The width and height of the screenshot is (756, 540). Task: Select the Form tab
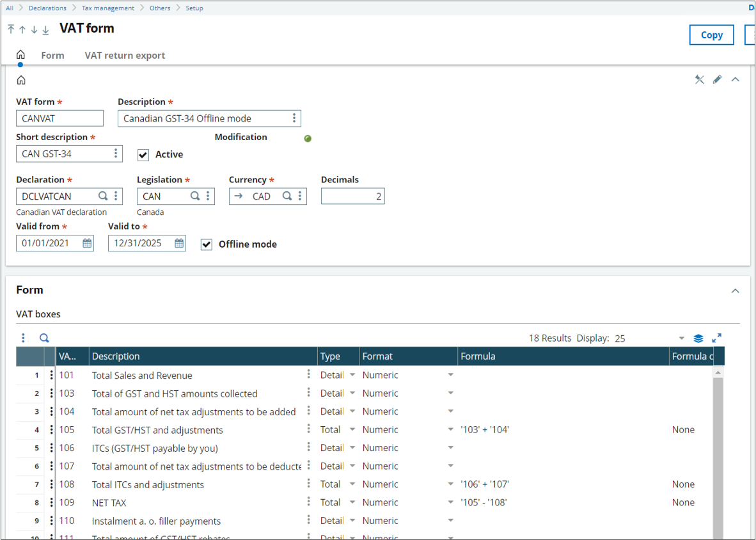pos(52,56)
